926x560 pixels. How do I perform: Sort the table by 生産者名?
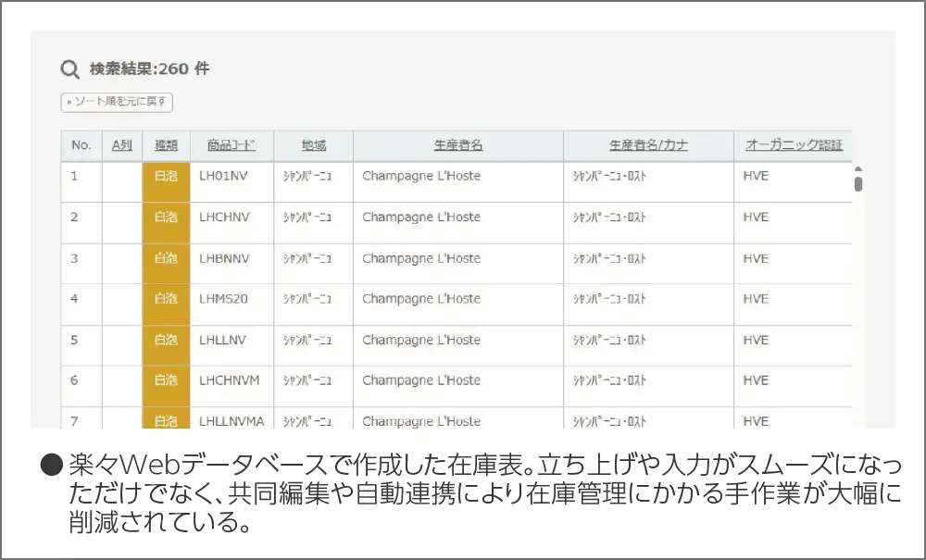(458, 145)
